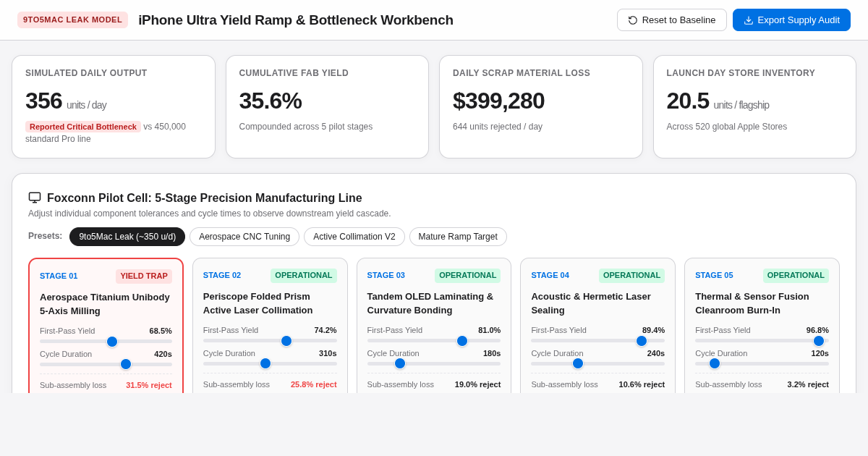Click the STAGE 03 label

click(x=386, y=275)
